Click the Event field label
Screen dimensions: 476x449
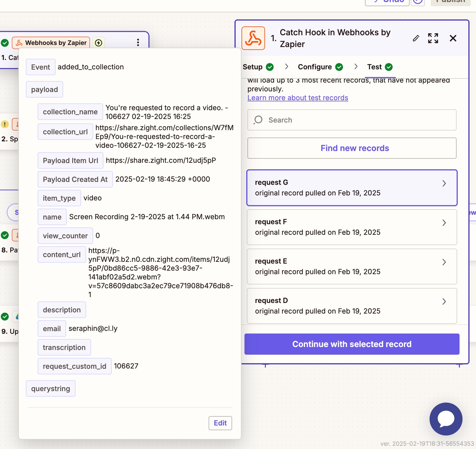41,67
